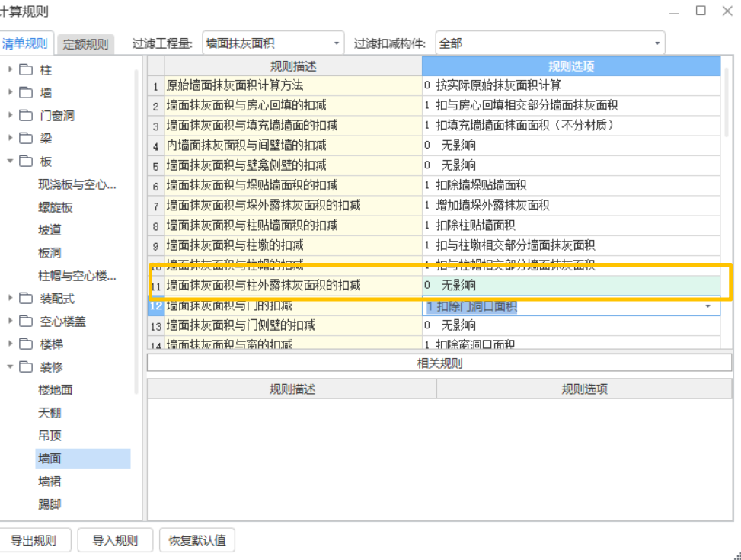Click rule 墙面抹灰面积与柱墩的扣减
This screenshot has width=741, height=560.
coord(292,245)
